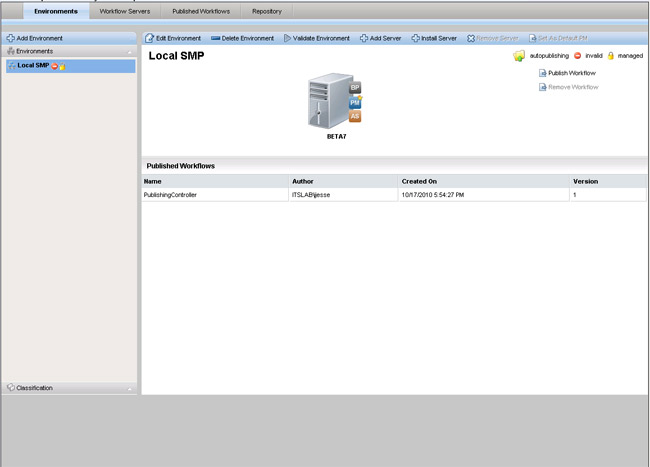Click the Classification tag icon
The image size is (650, 467).
11,387
